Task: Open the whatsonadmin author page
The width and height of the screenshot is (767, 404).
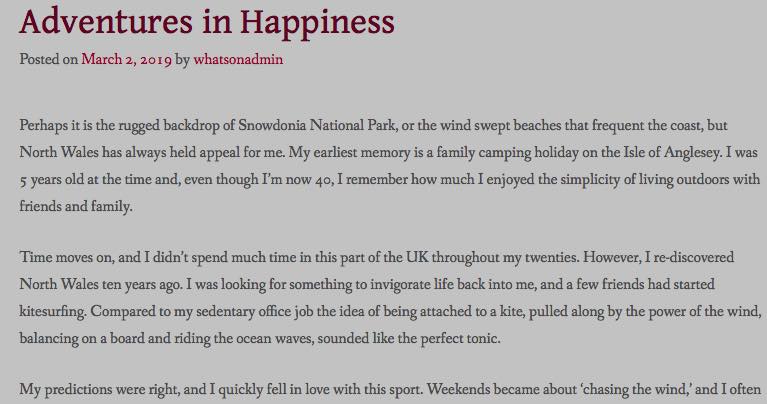Action: pyautogui.click(x=238, y=60)
